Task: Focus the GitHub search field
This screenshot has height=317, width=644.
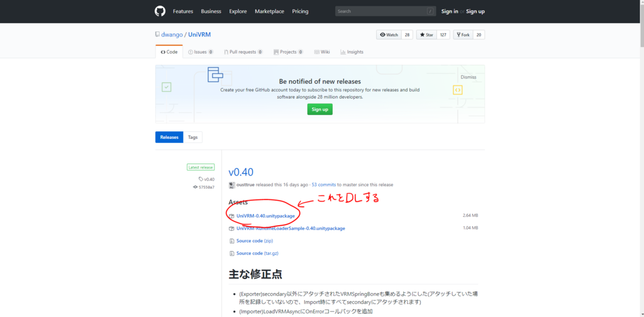Action: coord(386,11)
